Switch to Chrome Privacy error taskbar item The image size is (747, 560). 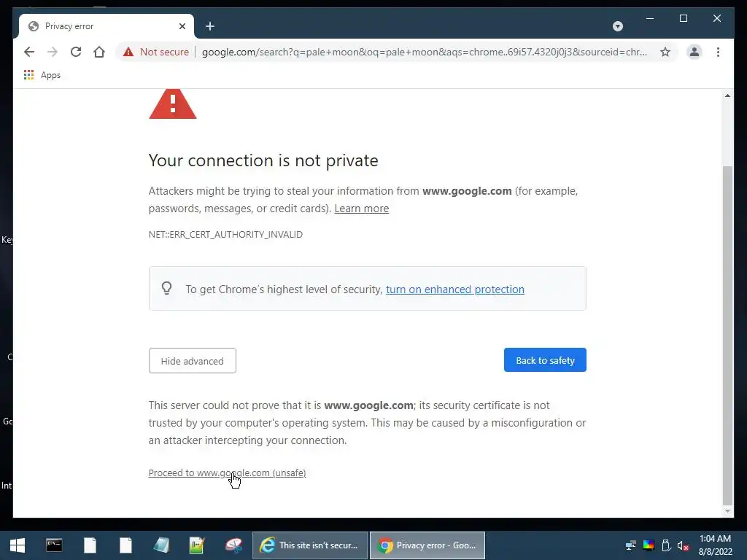(427, 545)
